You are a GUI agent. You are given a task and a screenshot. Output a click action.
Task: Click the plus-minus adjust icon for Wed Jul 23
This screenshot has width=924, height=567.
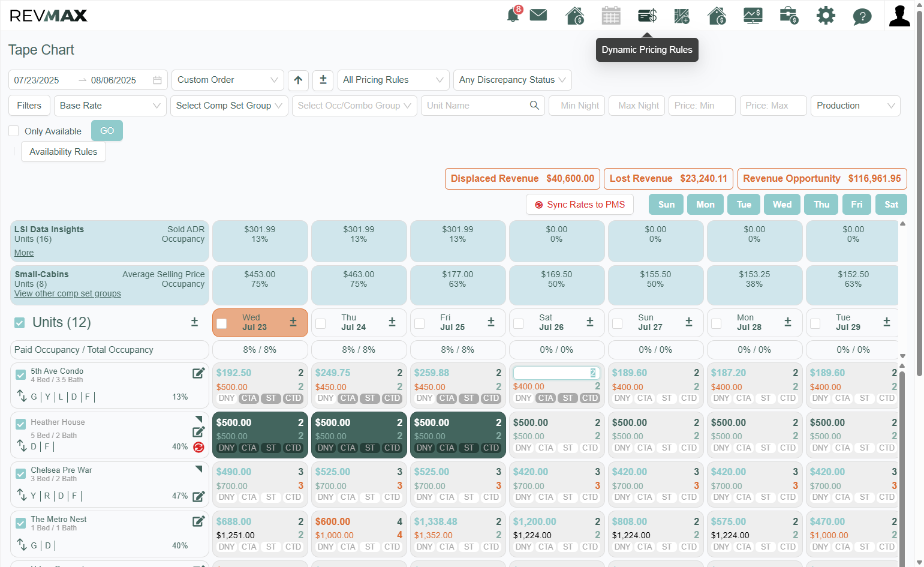293,322
